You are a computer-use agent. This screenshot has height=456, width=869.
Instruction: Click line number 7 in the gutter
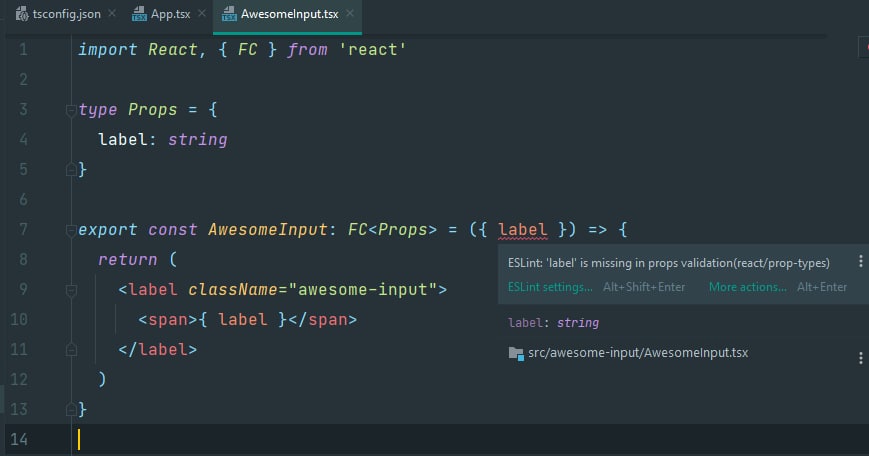(23, 229)
